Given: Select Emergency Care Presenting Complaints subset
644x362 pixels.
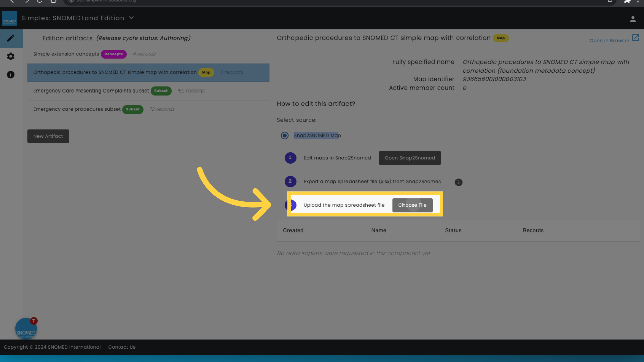Looking at the screenshot, I should click(x=148, y=91).
